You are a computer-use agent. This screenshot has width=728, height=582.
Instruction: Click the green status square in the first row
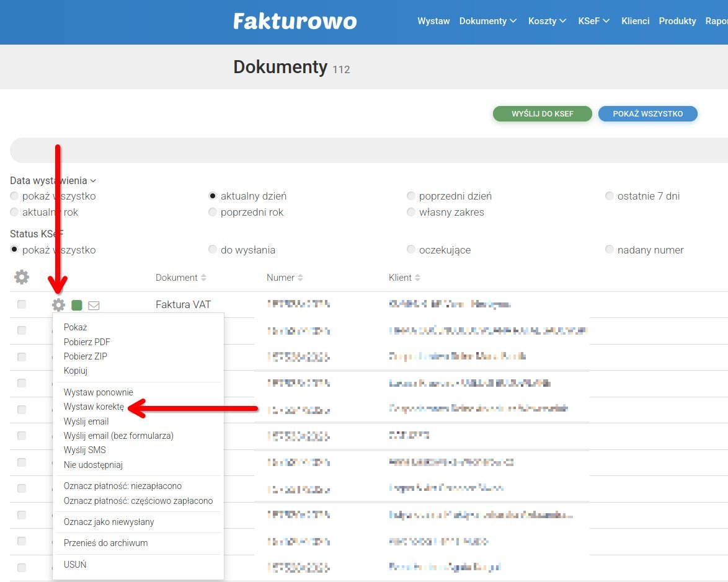77,305
